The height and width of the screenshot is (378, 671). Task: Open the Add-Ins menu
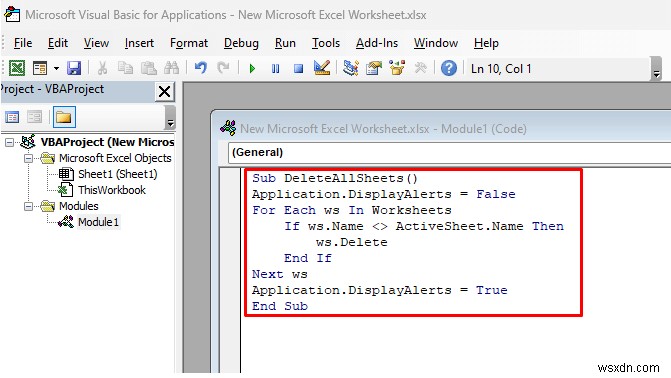pos(377,43)
